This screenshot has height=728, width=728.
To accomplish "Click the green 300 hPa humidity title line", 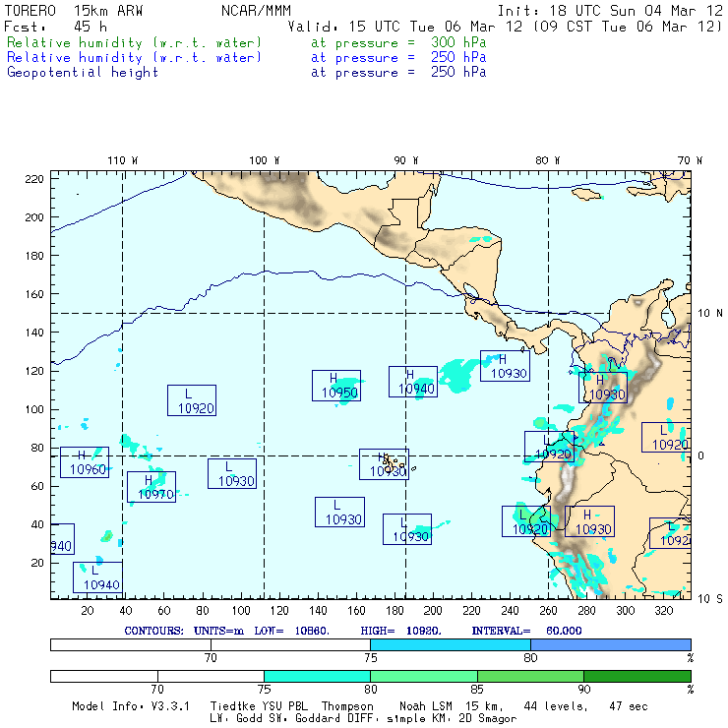I will [247, 42].
